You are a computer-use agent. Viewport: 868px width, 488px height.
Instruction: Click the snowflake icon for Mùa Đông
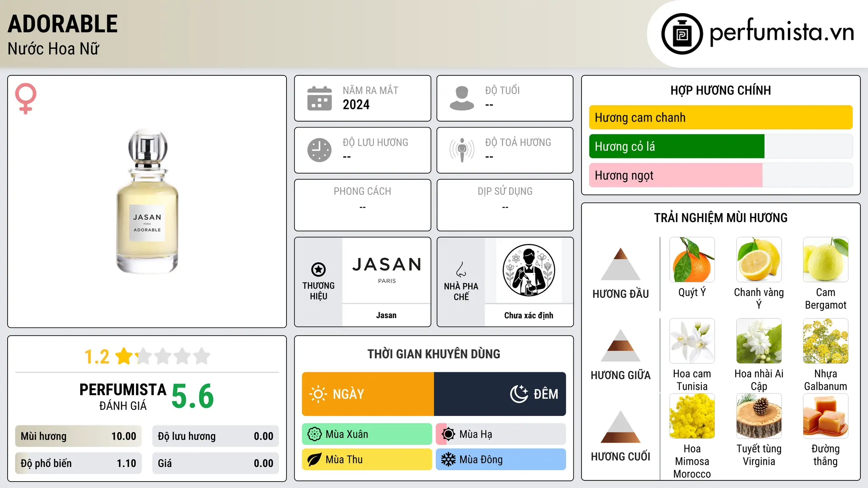(x=448, y=460)
